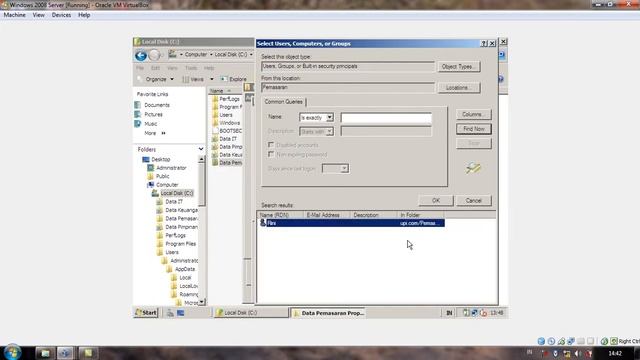Click Data Keuangan folder icon in tree

click(160, 210)
